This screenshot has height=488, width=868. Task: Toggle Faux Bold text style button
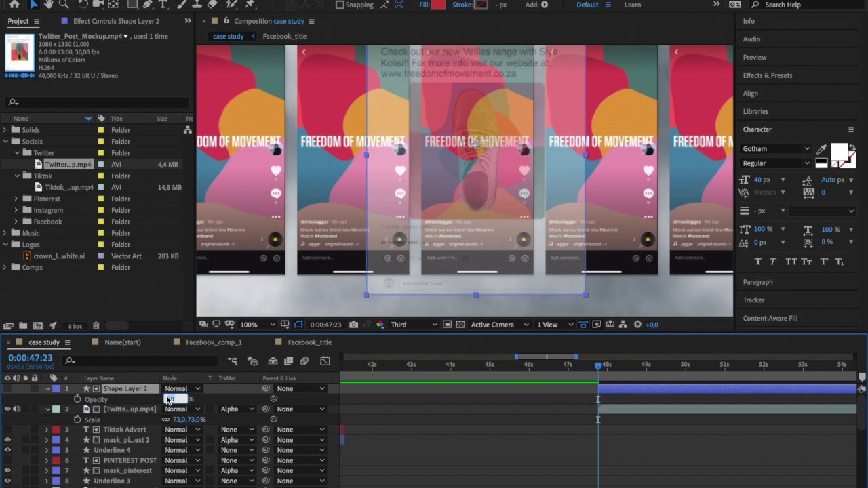(x=757, y=262)
